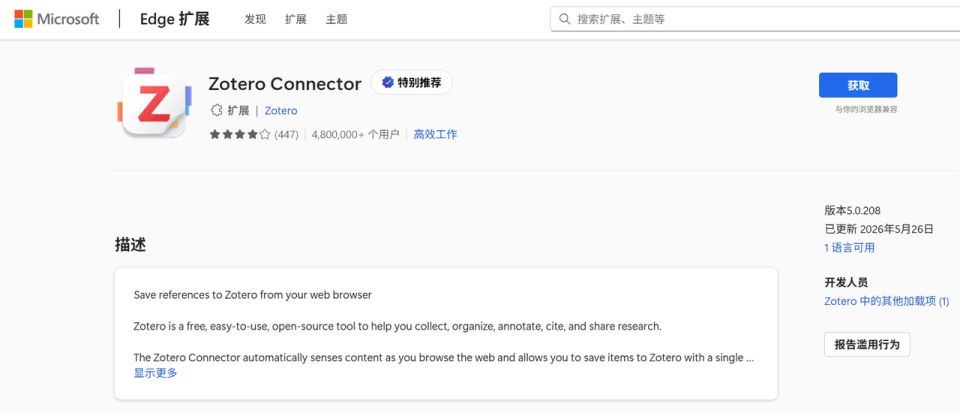Click the (447) reviews count

click(287, 135)
